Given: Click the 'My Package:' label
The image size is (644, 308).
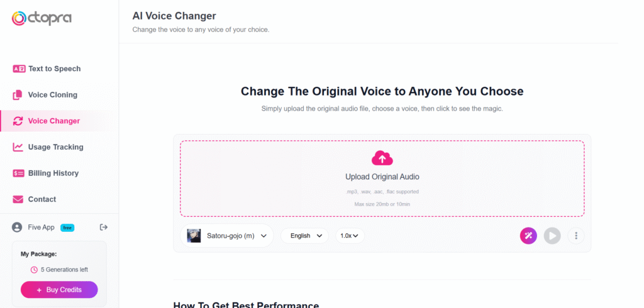Looking at the screenshot, I should click(38, 254).
